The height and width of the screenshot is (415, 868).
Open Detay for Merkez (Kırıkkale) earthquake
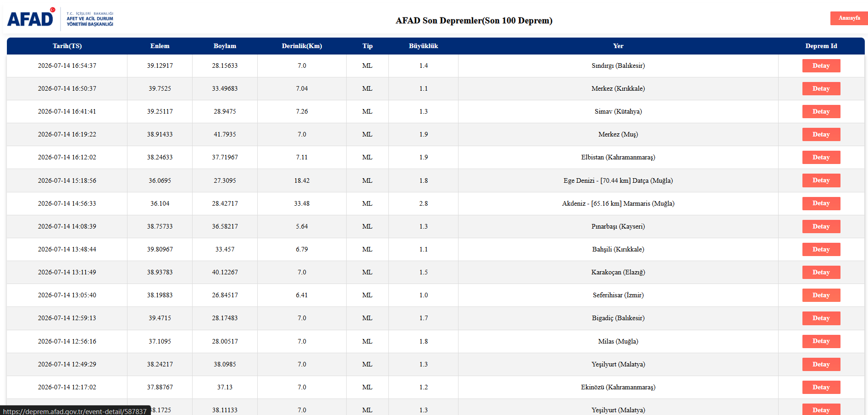(x=821, y=88)
